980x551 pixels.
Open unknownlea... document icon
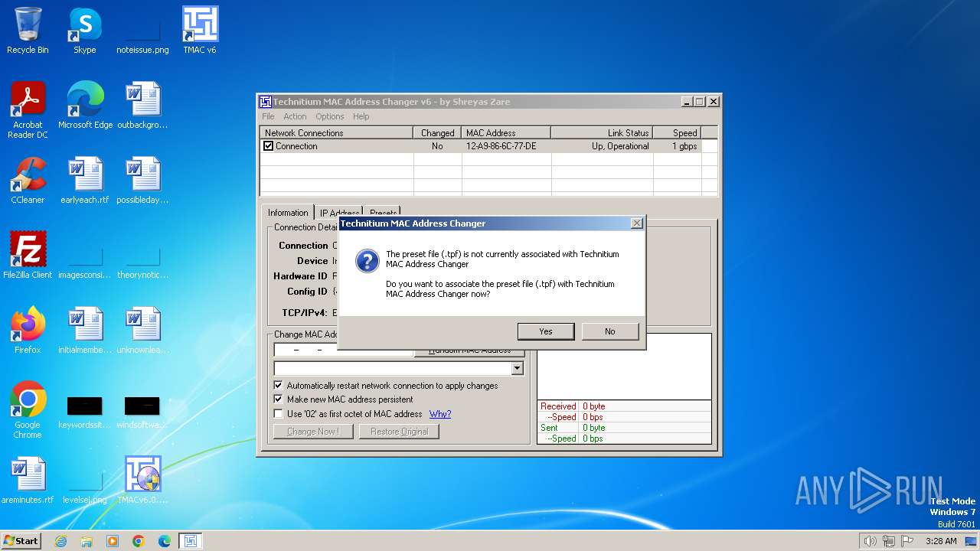(x=142, y=331)
